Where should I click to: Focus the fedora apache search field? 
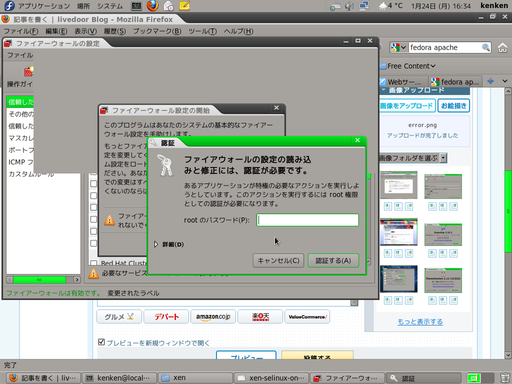(x=445, y=48)
